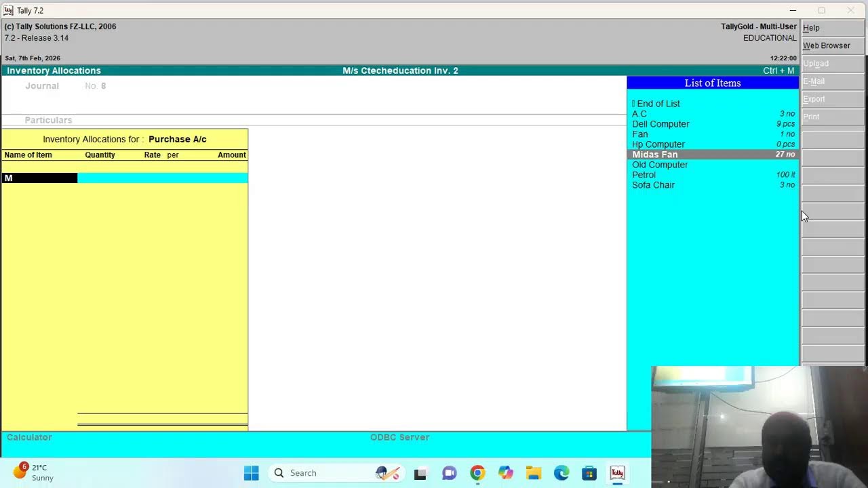
Task: Click the Tally 7.2 title bar icon
Action: pyautogui.click(x=8, y=10)
